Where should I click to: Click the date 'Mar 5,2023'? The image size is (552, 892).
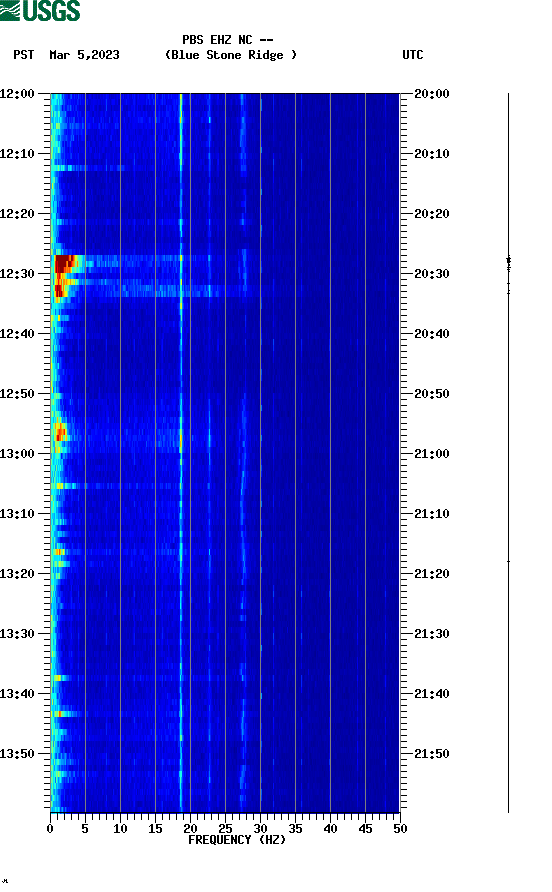[x=84, y=55]
